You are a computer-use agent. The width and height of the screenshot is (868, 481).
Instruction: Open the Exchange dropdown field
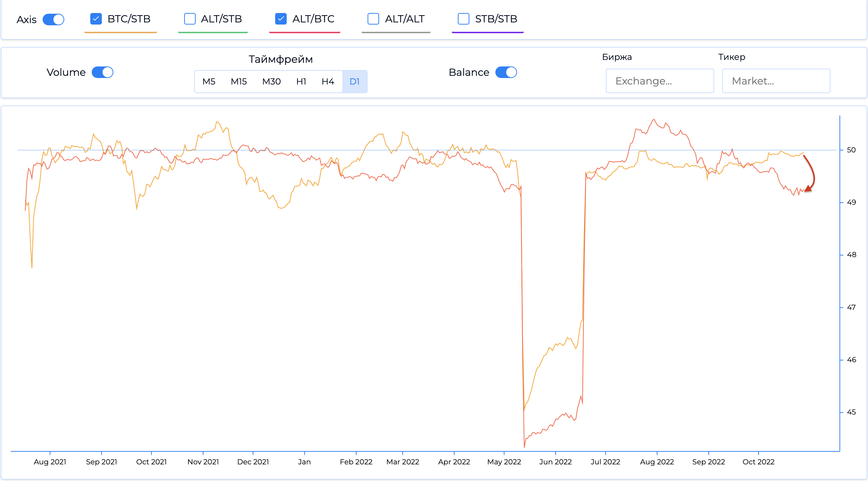pyautogui.click(x=660, y=81)
